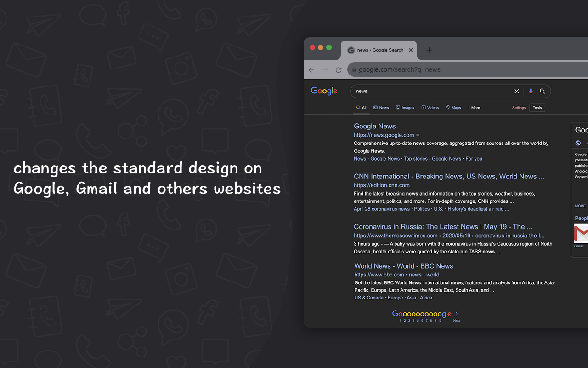Viewport: 588px width, 368px height.
Task: Click the lock icon in the address bar
Action: tap(354, 70)
